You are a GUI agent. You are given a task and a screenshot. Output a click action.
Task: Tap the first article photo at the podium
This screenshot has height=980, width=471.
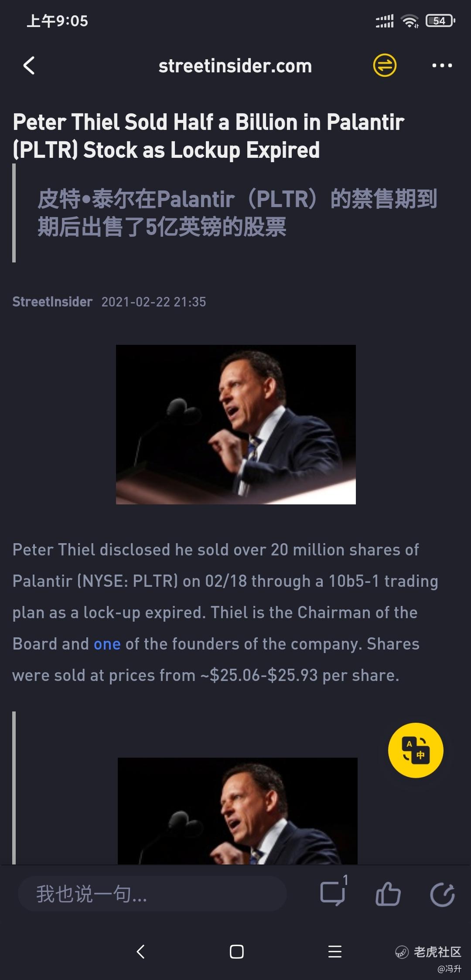click(235, 424)
